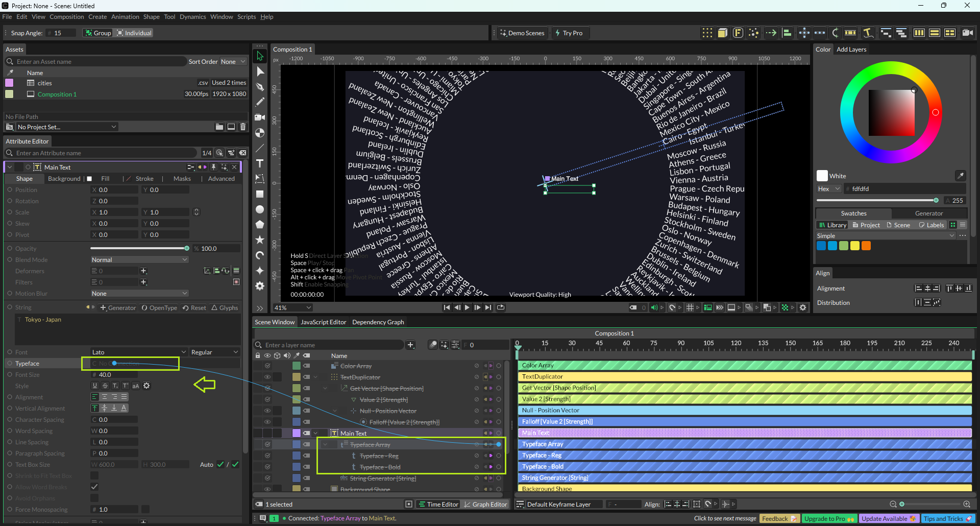The width and height of the screenshot is (980, 526).
Task: Open the Font family dropdown showing Lato
Action: 139,352
